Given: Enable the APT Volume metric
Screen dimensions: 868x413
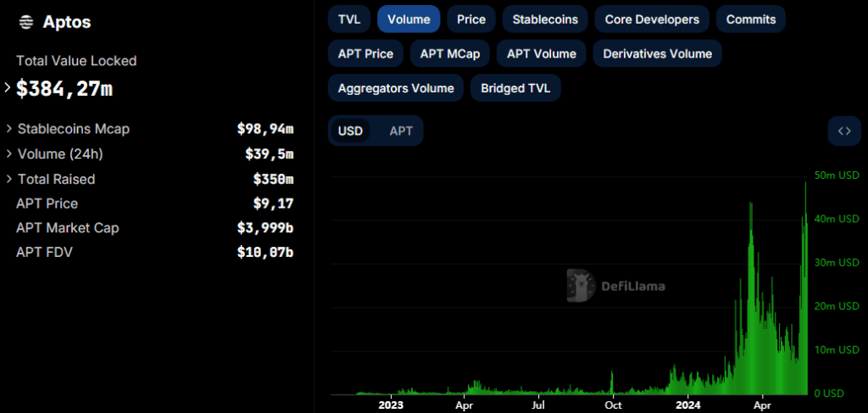Looking at the screenshot, I should pos(542,53).
